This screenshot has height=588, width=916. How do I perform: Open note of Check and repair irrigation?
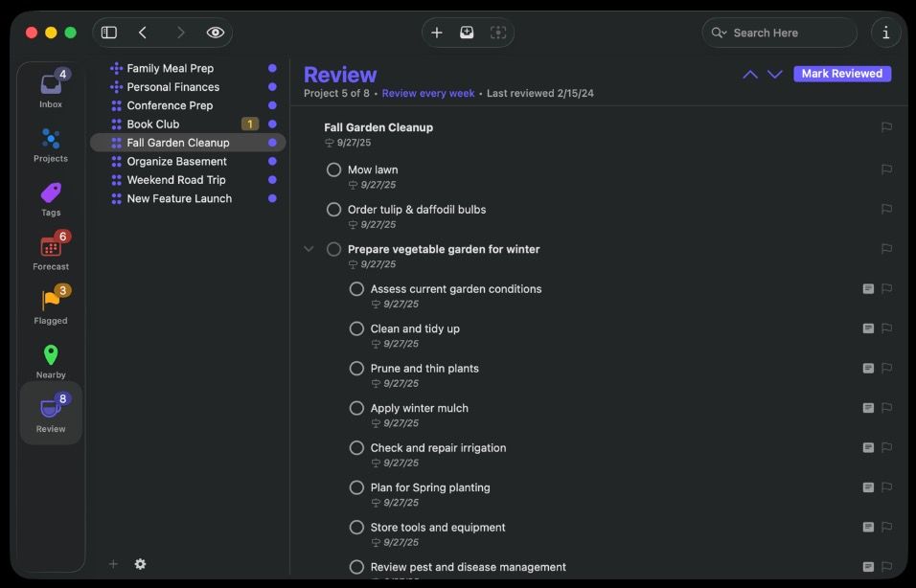tap(868, 448)
